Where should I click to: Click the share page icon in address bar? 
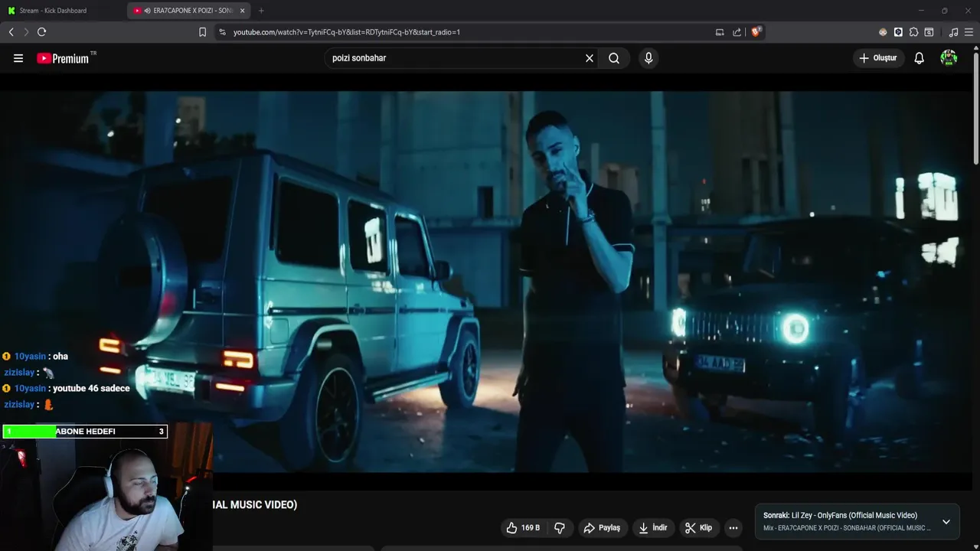(737, 32)
